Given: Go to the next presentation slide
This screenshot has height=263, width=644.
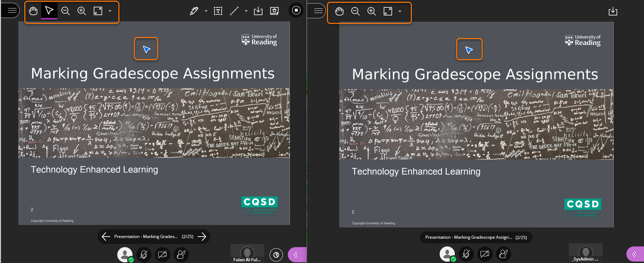Looking at the screenshot, I should pos(202,237).
